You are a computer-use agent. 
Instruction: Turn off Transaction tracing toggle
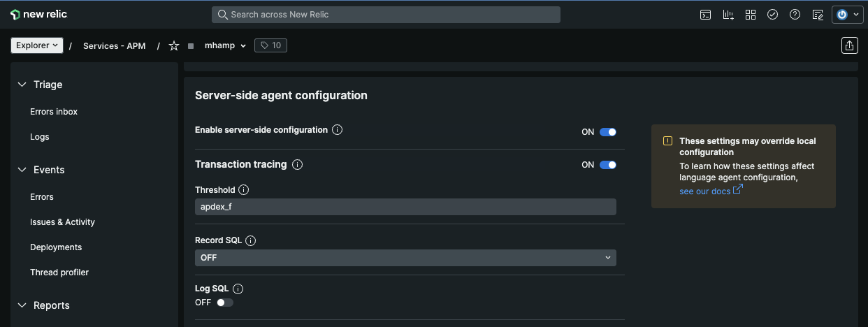tap(608, 165)
